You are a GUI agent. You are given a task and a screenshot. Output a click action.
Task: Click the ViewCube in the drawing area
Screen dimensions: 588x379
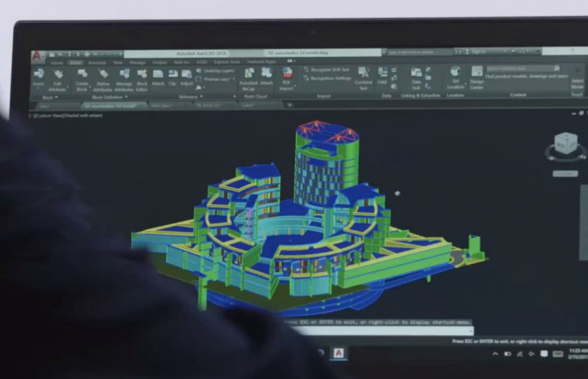[x=566, y=143]
